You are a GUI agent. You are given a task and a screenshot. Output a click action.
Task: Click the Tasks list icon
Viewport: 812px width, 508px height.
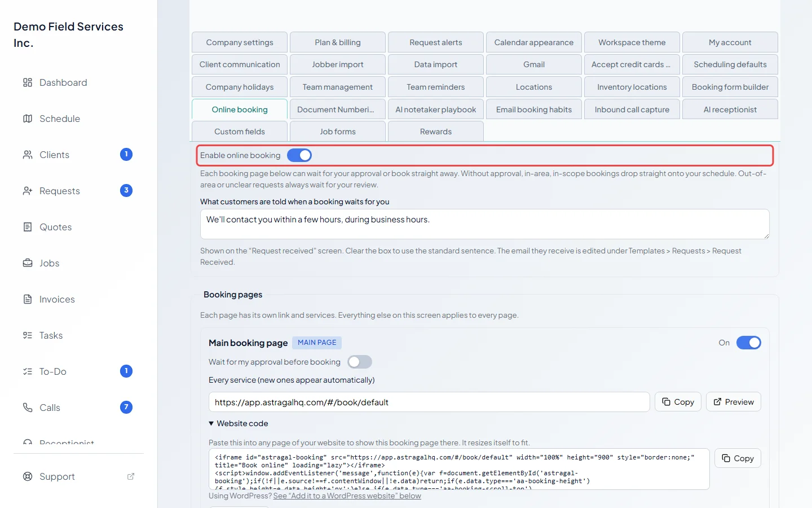pos(28,335)
